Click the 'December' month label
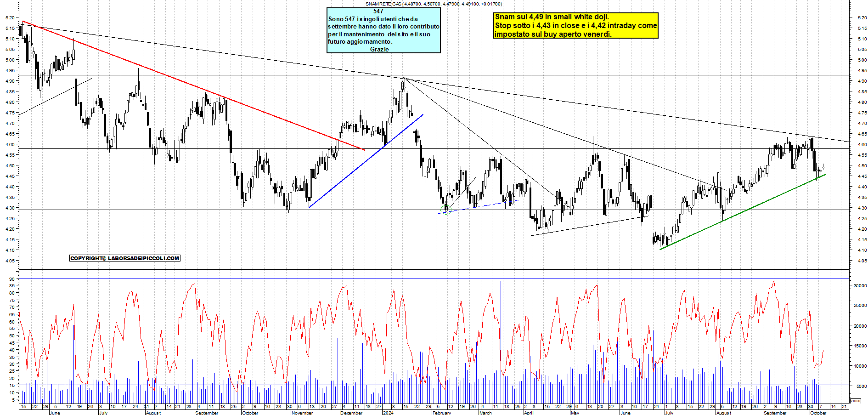Viewport: 868px width, 415px height. [x=351, y=413]
